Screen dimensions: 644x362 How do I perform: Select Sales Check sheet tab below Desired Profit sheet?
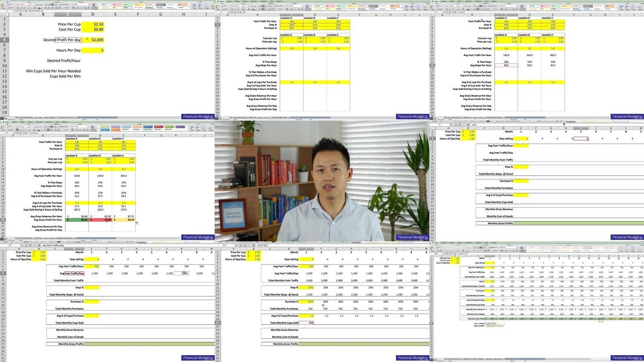pyautogui.click(x=38, y=118)
